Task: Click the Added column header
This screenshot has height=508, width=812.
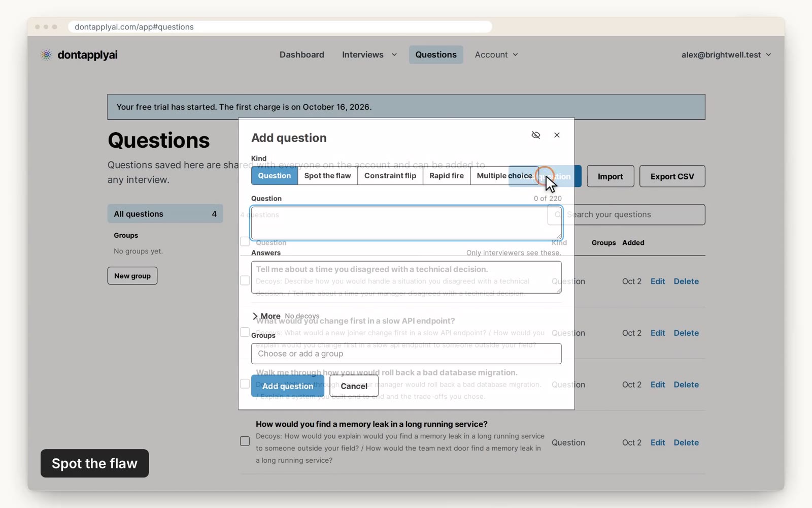Action: tap(633, 243)
